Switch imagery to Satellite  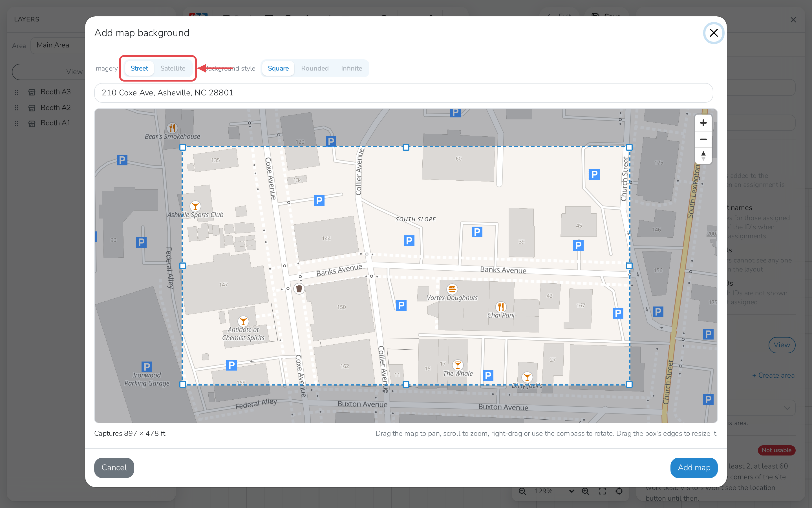coord(173,68)
